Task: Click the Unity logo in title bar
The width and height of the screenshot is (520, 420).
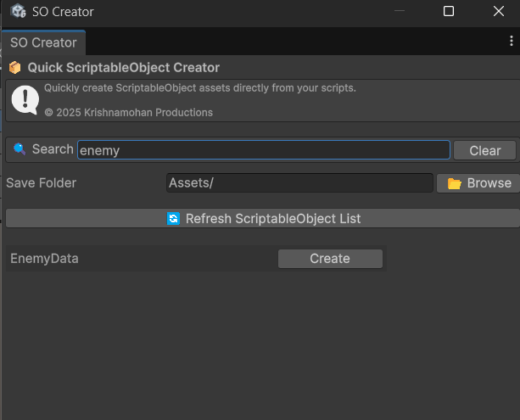Action: point(18,12)
